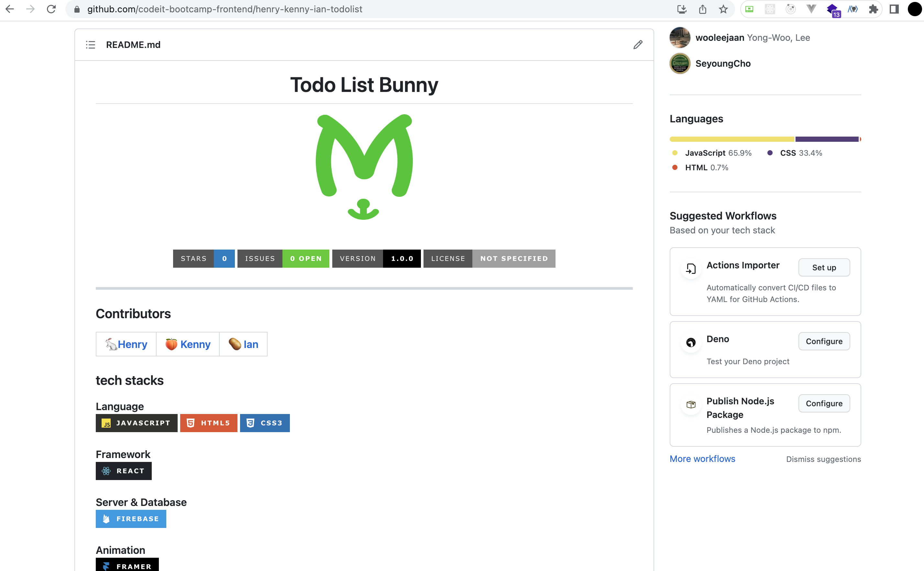
Task: Click the README edit pencil icon
Action: click(x=637, y=45)
